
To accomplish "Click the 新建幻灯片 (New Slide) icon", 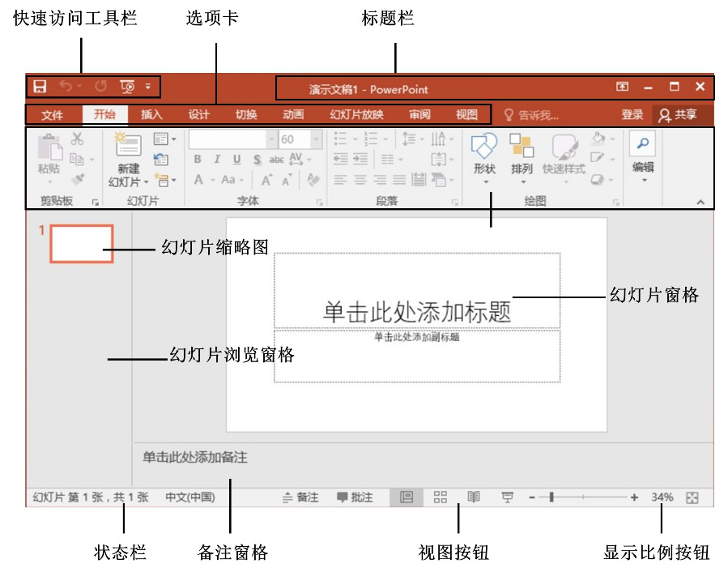I will coord(128,145).
